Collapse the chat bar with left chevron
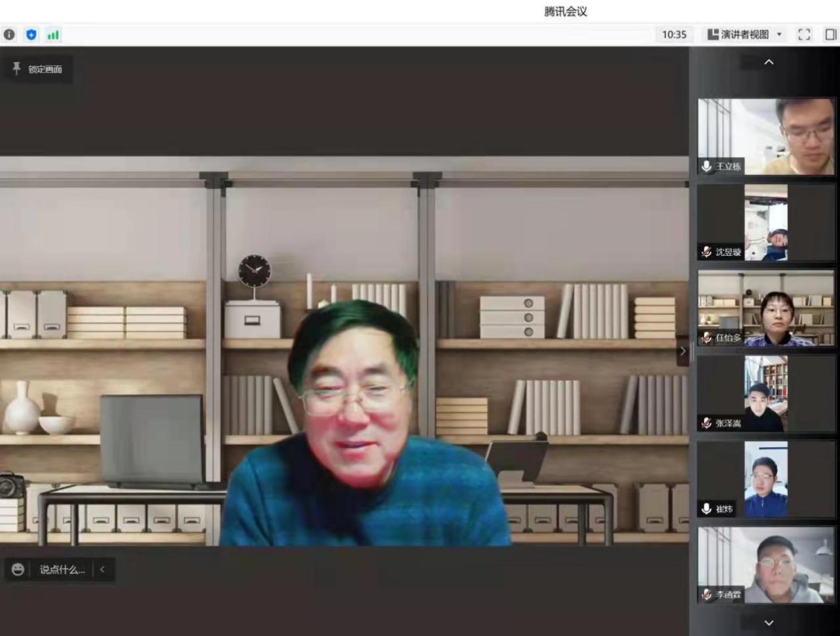The image size is (840, 636). pyautogui.click(x=102, y=570)
